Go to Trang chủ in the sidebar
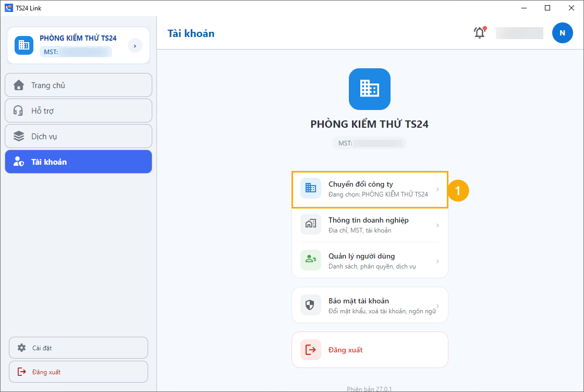 78,85
